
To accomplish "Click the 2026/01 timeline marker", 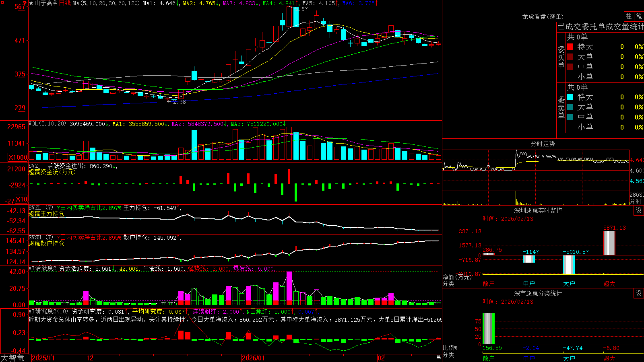I will 254,358.
